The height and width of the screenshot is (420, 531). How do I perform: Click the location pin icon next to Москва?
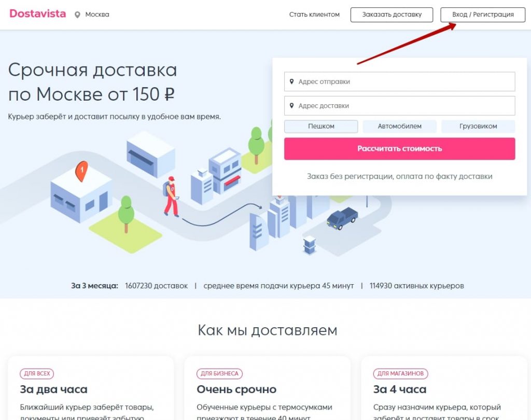click(78, 15)
